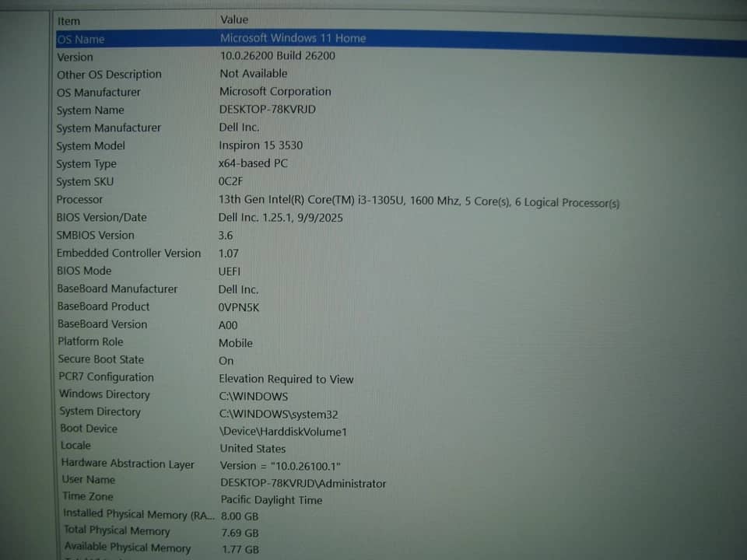Click the C:\WINDOWS value

[x=254, y=397]
